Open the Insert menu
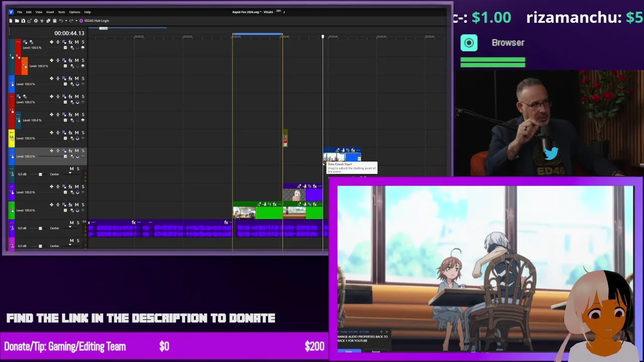 pos(50,12)
